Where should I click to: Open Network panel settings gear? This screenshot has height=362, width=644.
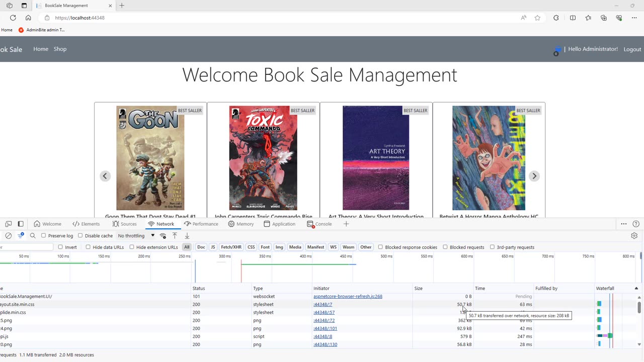pos(634,236)
